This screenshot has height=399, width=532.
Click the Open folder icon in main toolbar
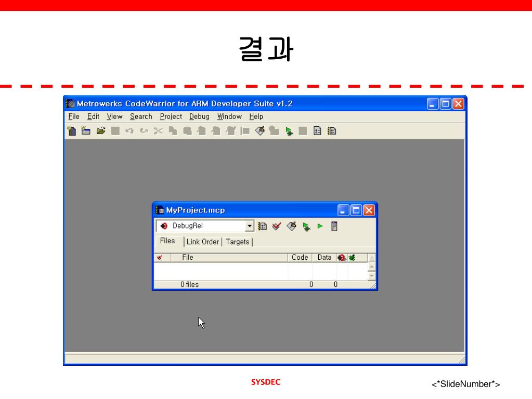[x=101, y=131]
